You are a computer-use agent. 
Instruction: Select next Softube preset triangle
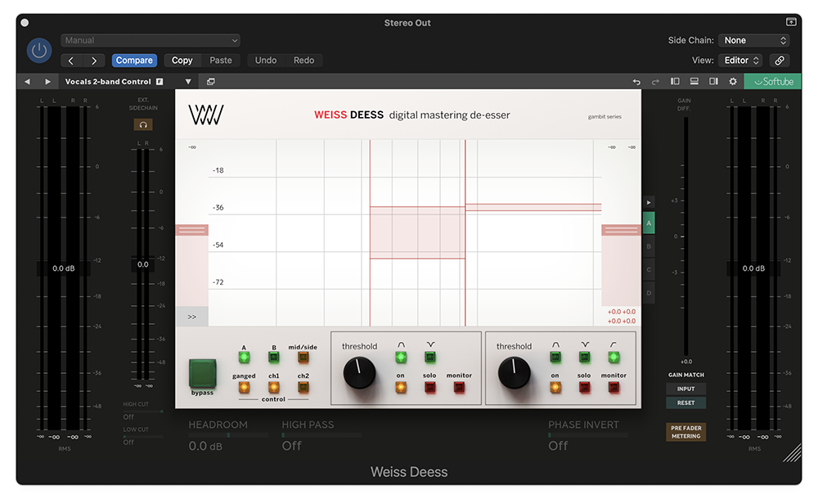pyautogui.click(x=47, y=81)
